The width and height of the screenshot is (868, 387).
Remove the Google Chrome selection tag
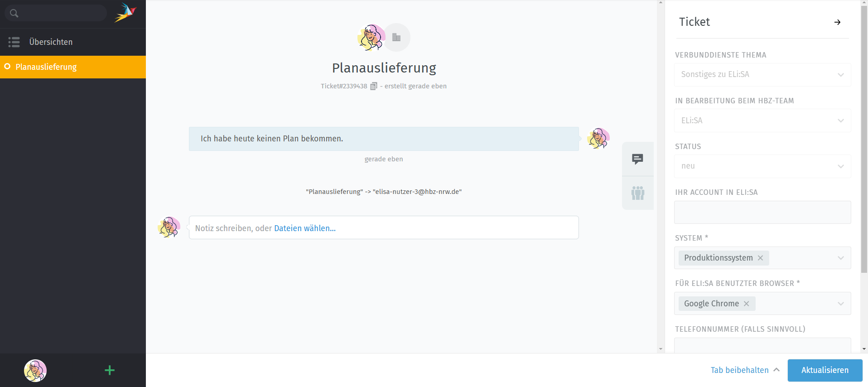(747, 304)
